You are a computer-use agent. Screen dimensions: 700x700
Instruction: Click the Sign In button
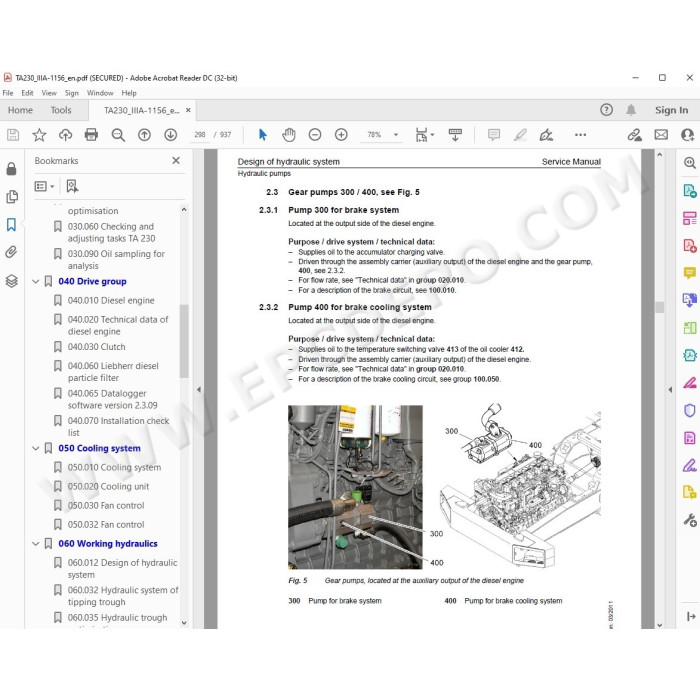tap(671, 110)
